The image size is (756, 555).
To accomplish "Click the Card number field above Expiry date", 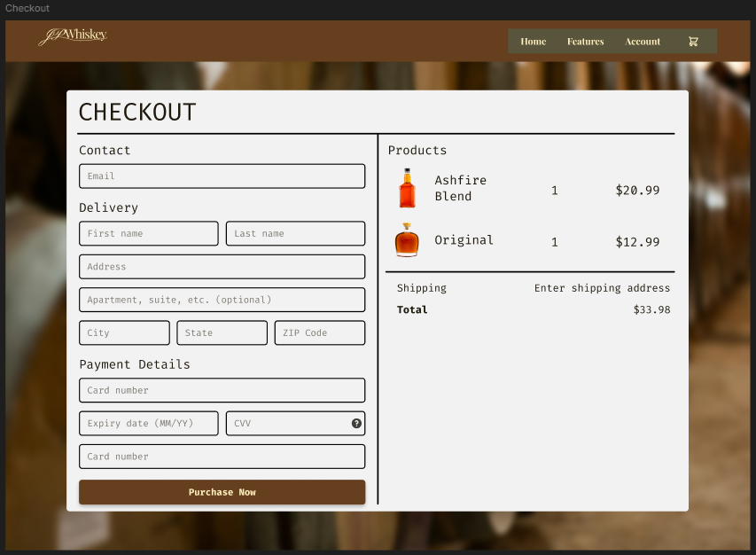I will pos(222,390).
